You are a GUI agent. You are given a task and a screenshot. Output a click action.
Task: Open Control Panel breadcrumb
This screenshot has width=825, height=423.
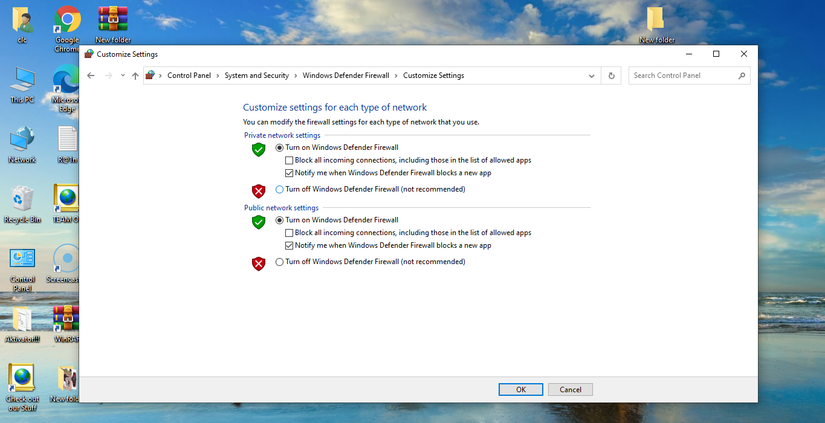click(x=189, y=75)
